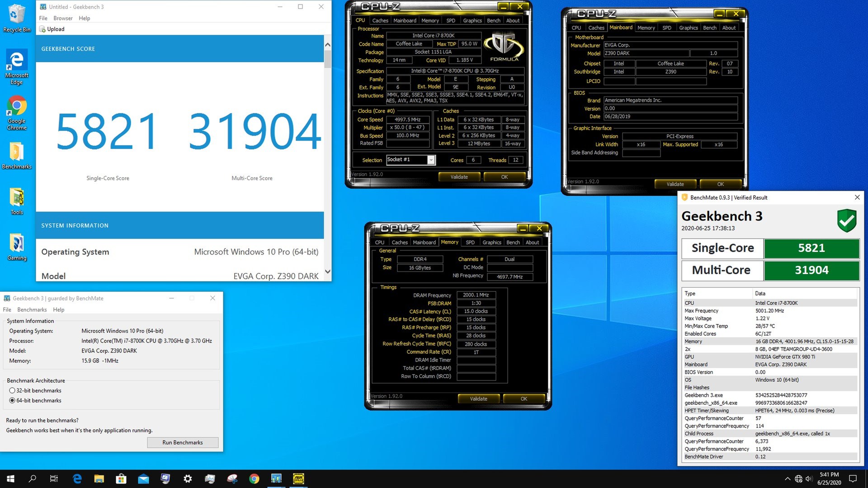Click the network status tray icon
868x488 pixels.
click(799, 479)
